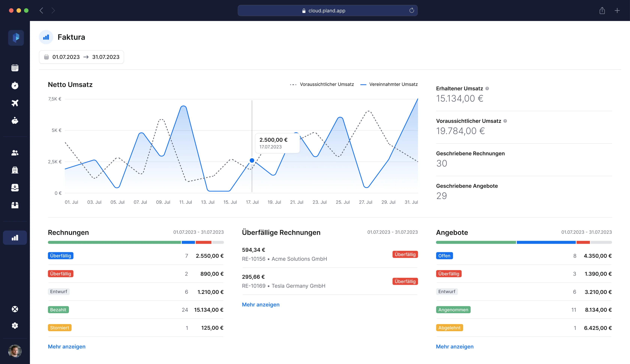
Task: Open the stopwatch time tracking icon
Action: click(x=15, y=85)
